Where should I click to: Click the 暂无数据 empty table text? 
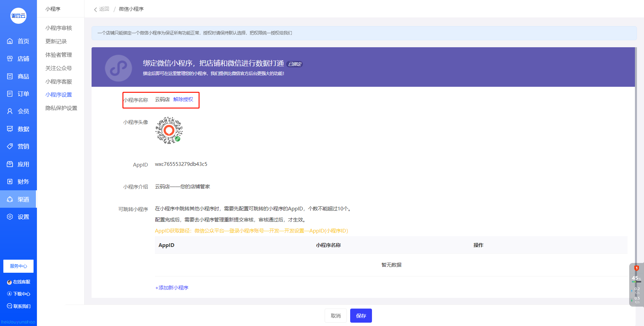391,265
